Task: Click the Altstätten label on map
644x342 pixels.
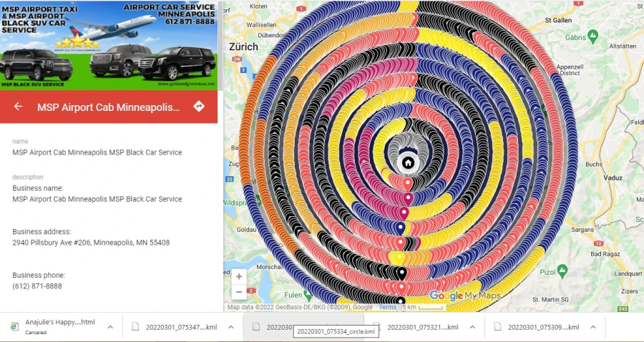Action: click(623, 46)
